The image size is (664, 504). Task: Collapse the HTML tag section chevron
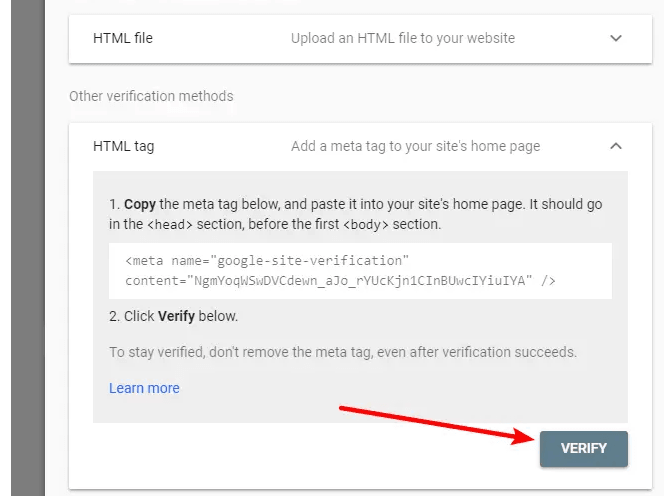(616, 146)
